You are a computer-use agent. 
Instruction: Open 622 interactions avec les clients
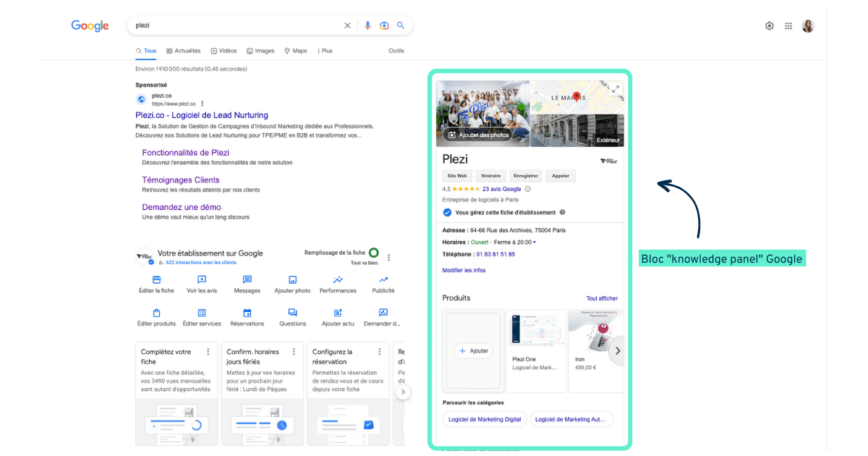pos(201,263)
